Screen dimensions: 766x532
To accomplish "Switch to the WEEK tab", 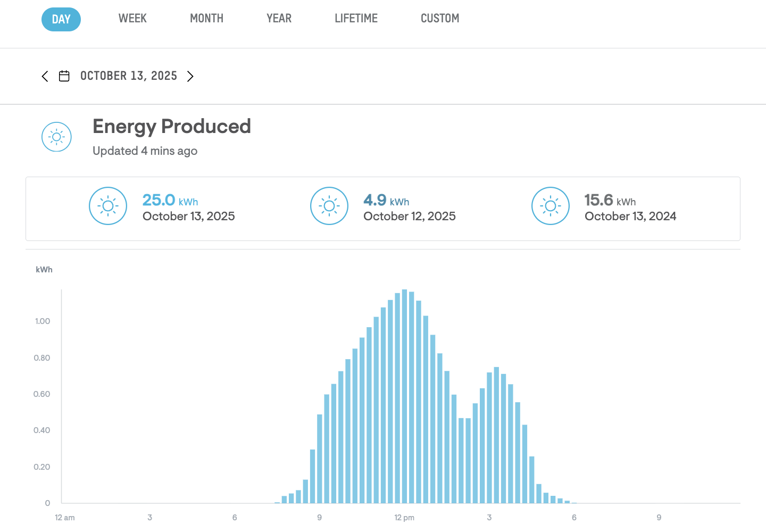I will [x=132, y=19].
